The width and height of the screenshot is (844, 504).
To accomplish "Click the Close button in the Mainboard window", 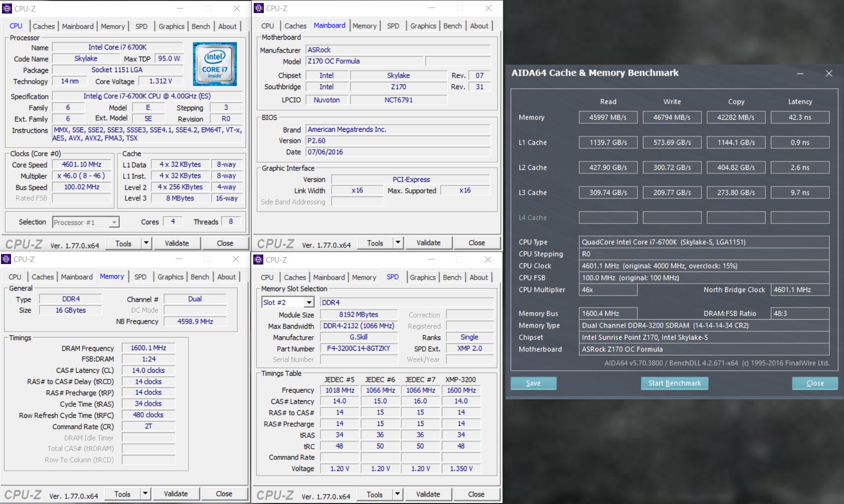I will (x=477, y=242).
